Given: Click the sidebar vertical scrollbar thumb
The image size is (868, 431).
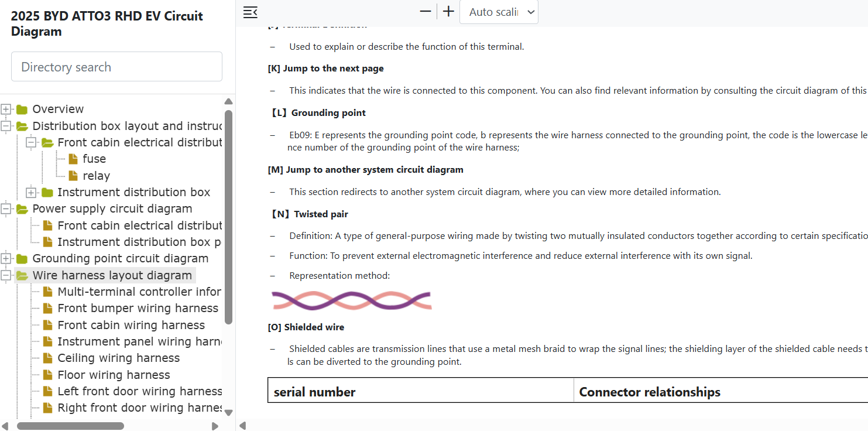Looking at the screenshot, I should (x=229, y=217).
